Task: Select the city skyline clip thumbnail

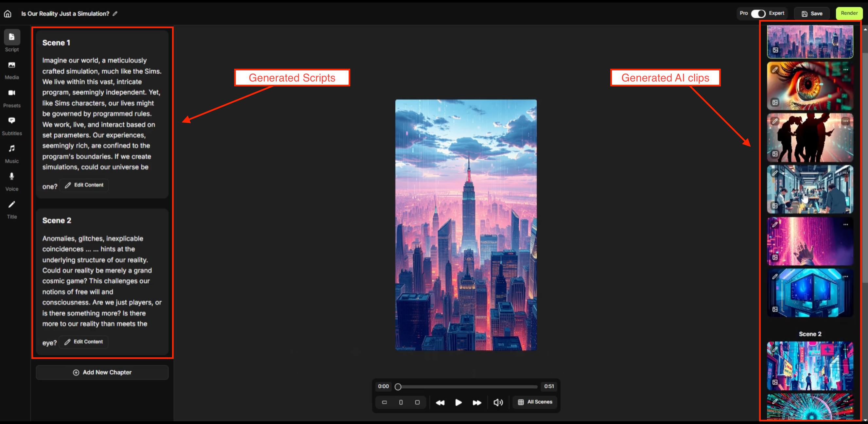Action: point(810,41)
